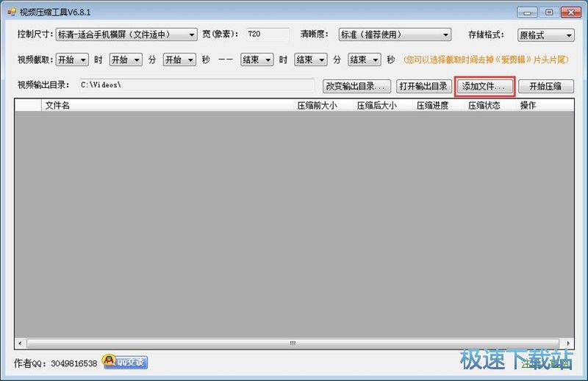588x381 pixels.
Task: Click the 宽(像素) width field showing 720
Action: pos(266,35)
